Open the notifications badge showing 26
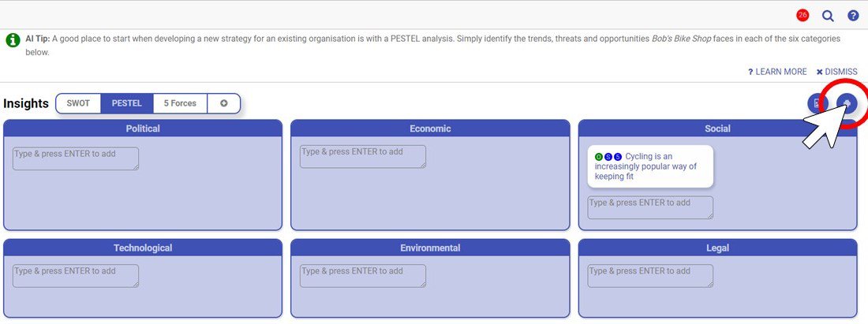The image size is (868, 324). 803,16
